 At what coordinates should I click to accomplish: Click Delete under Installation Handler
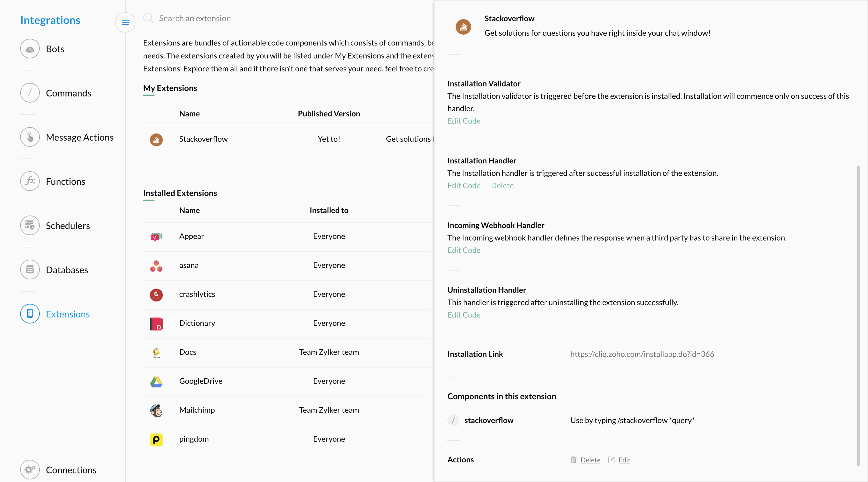pos(502,186)
